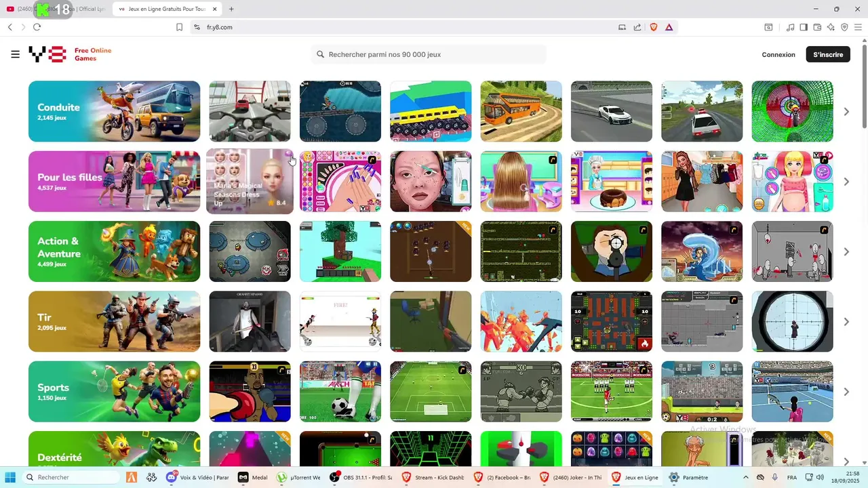Open the Brave Rewards triangle icon
The width and height of the screenshot is (868, 488).
tap(669, 27)
